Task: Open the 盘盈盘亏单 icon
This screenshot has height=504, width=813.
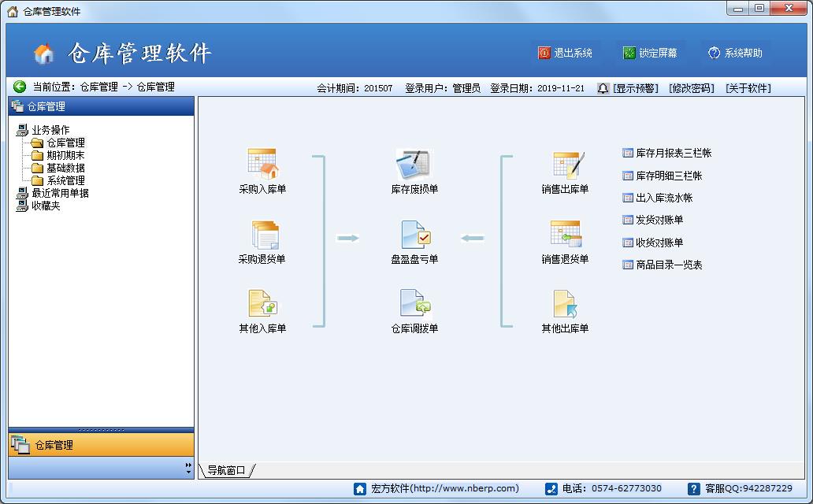Action: (x=414, y=235)
